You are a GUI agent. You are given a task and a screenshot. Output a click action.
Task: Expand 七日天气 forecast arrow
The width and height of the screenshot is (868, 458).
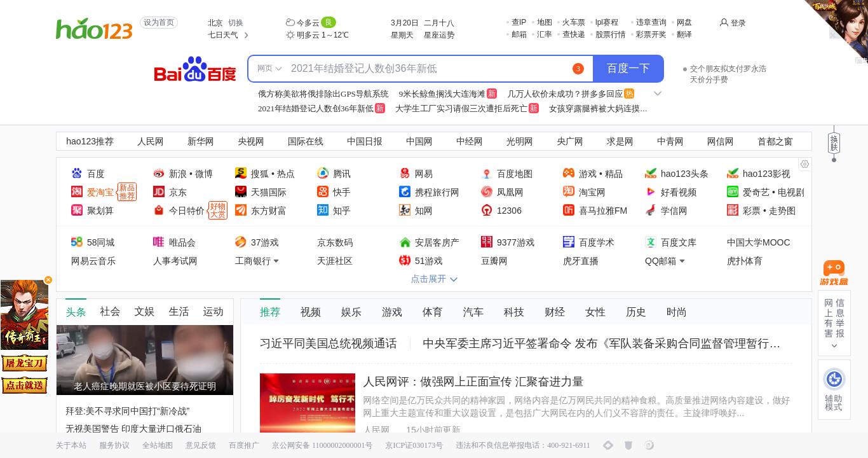(247, 35)
